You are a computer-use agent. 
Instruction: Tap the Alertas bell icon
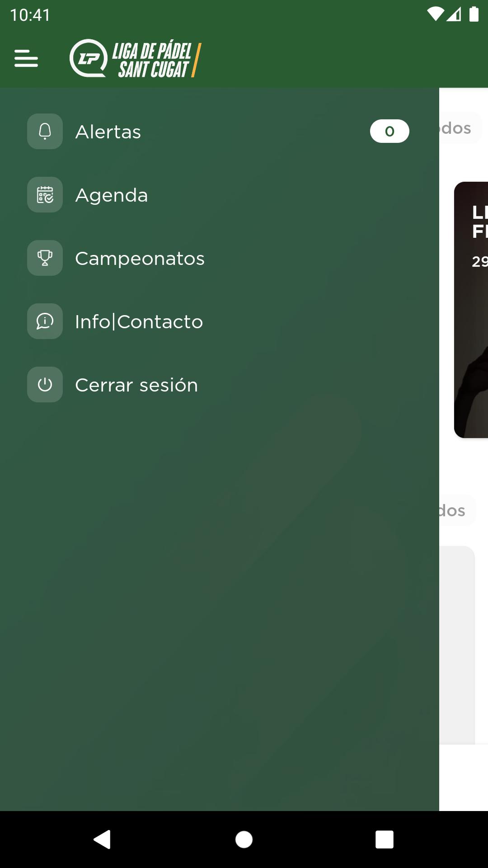pos(45,132)
